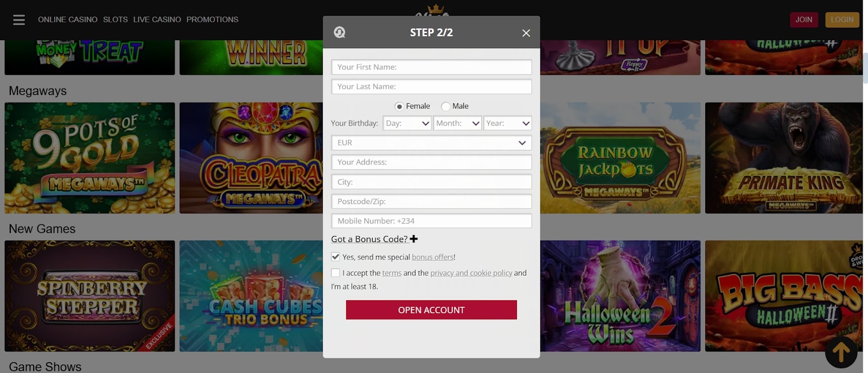Open the terms link
Viewport: 868px width, 373px height.
pos(392,273)
